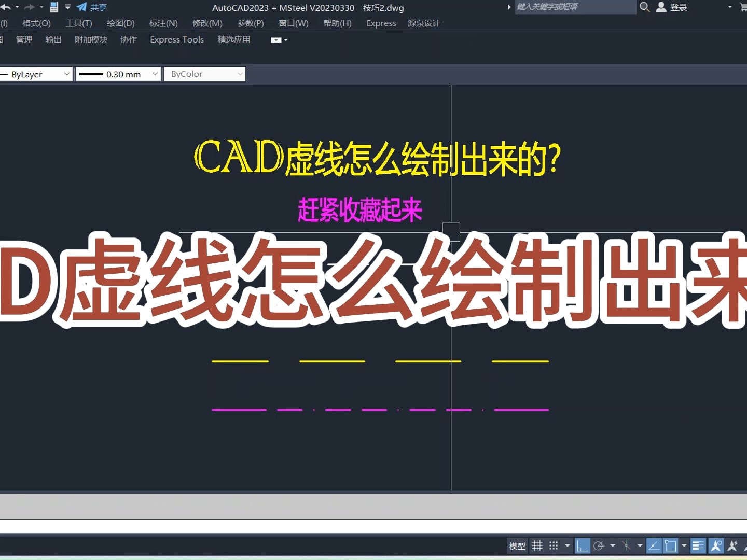Select the polar tracking icon
Viewport: 747px width, 560px height.
599,545
